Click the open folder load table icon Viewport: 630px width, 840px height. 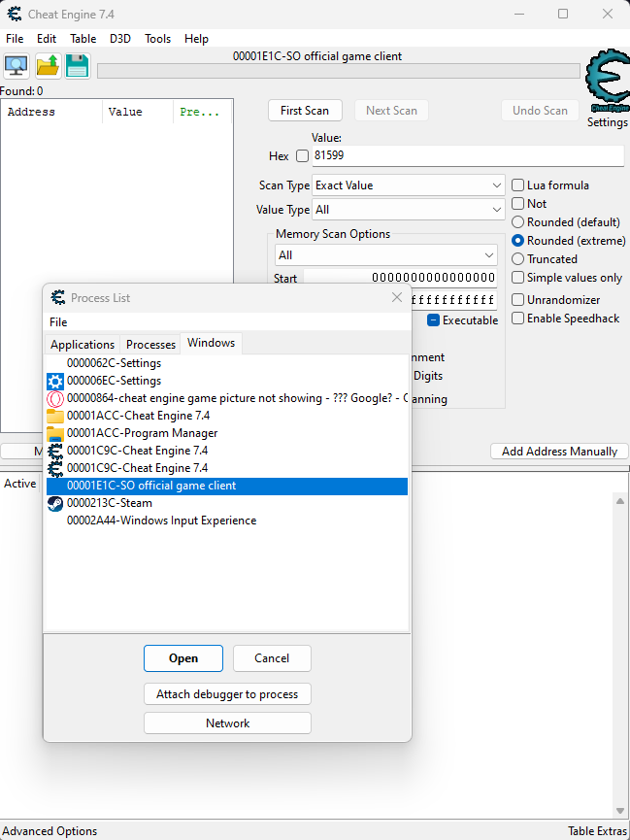48,66
